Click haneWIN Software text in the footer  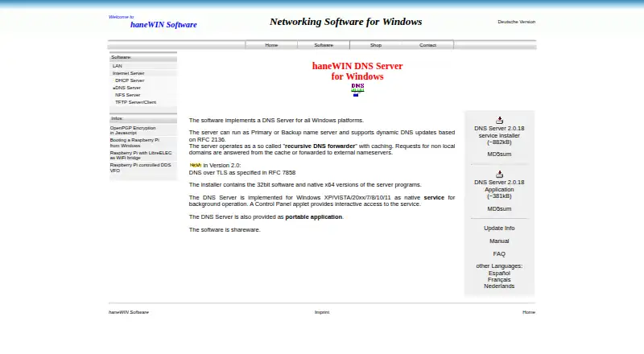[x=129, y=312]
